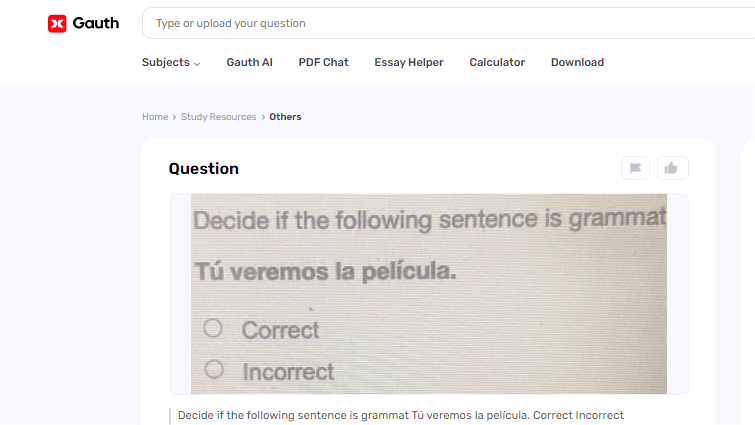Click the Download nav link

tap(577, 62)
